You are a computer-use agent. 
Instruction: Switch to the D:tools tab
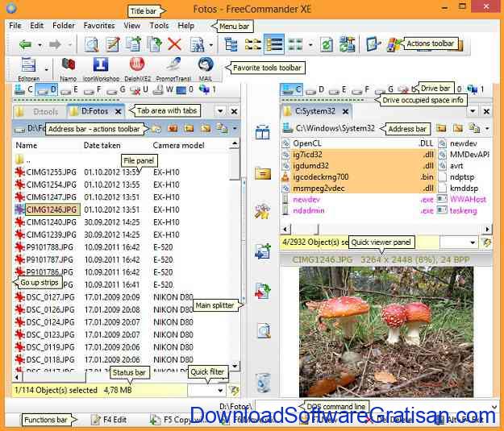point(40,111)
